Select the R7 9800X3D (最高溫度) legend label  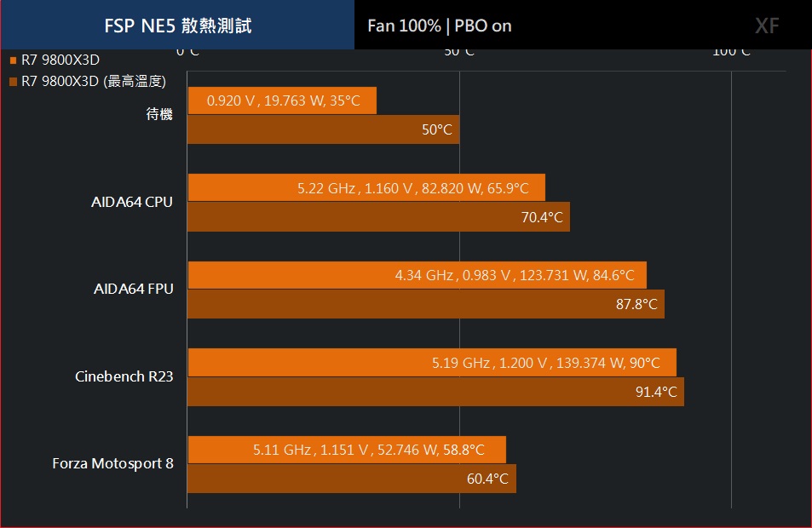click(94, 81)
